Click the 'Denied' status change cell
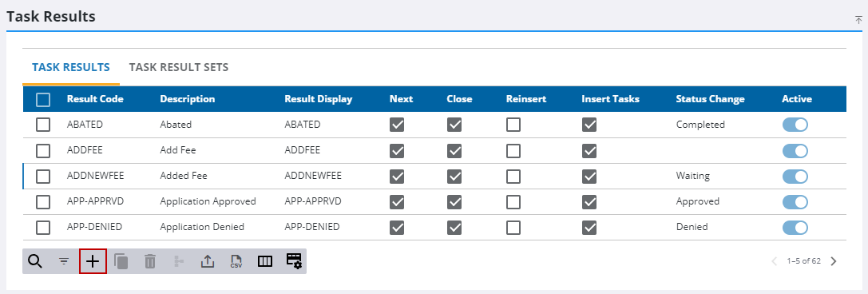This screenshot has height=294, width=868. [692, 227]
